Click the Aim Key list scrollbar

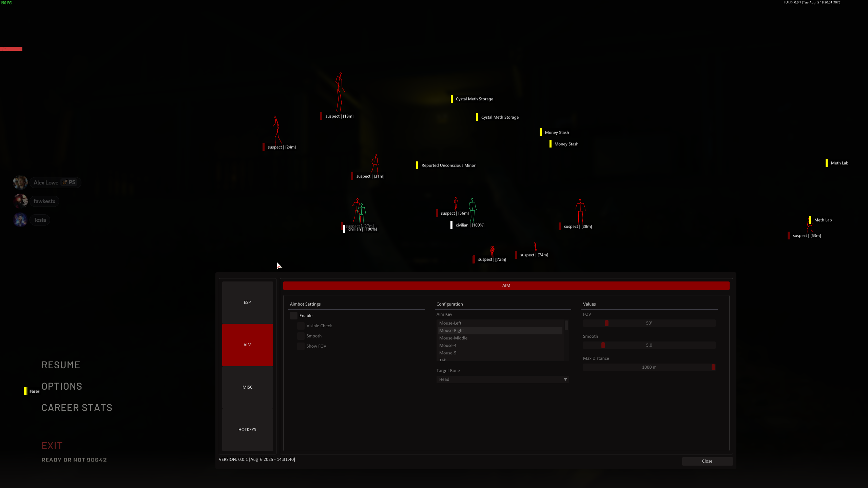tap(566, 325)
